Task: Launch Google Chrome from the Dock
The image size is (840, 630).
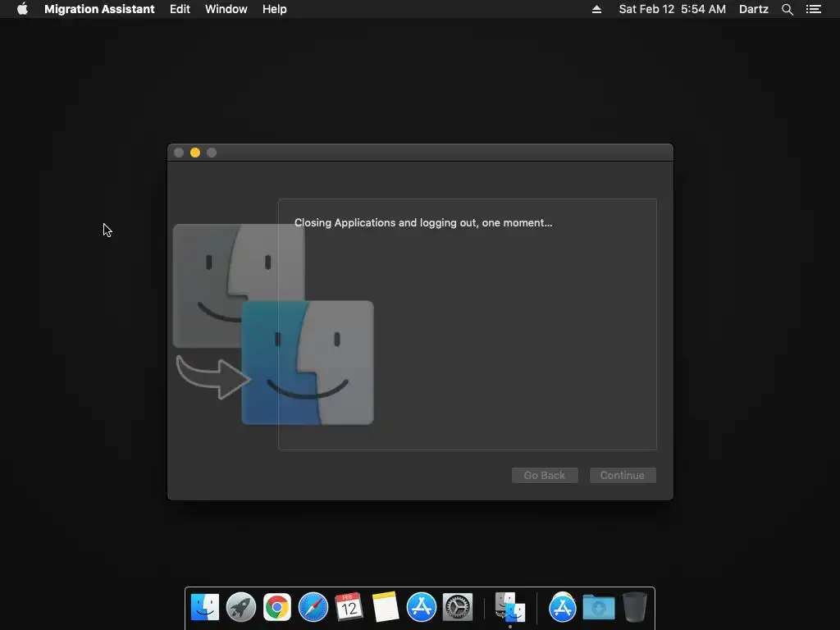Action: [x=277, y=607]
